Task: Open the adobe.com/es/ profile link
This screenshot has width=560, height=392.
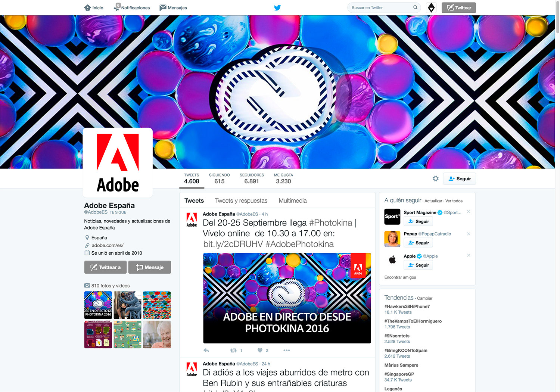Action: pyautogui.click(x=108, y=245)
